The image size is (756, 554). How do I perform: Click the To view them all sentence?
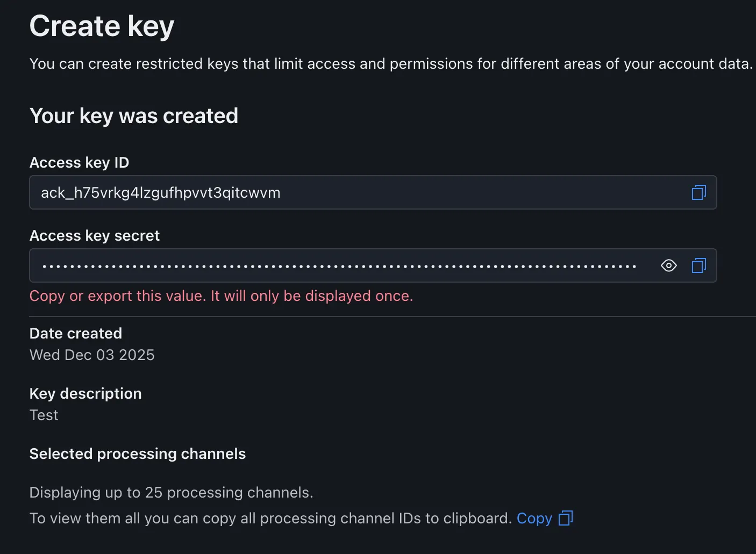(x=270, y=518)
